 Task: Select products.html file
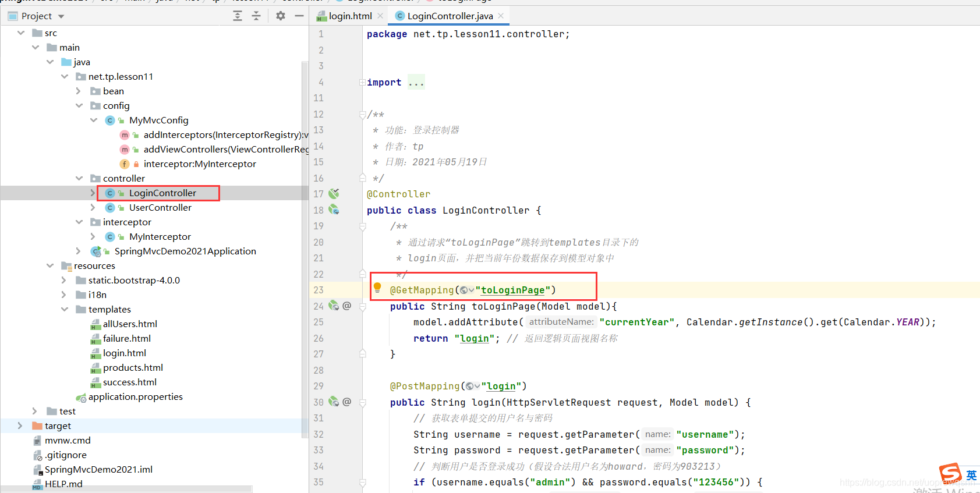tap(133, 368)
